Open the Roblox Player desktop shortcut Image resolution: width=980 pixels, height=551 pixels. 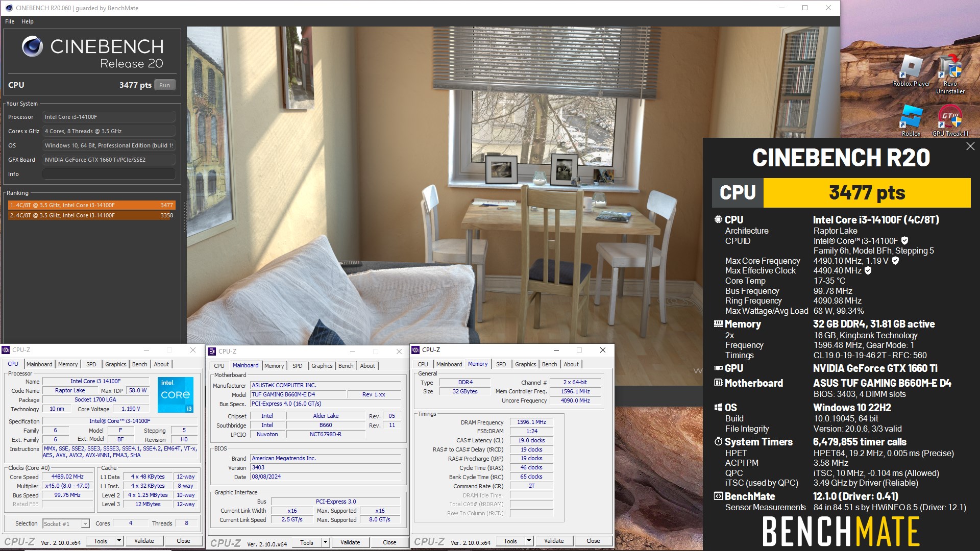tap(911, 70)
